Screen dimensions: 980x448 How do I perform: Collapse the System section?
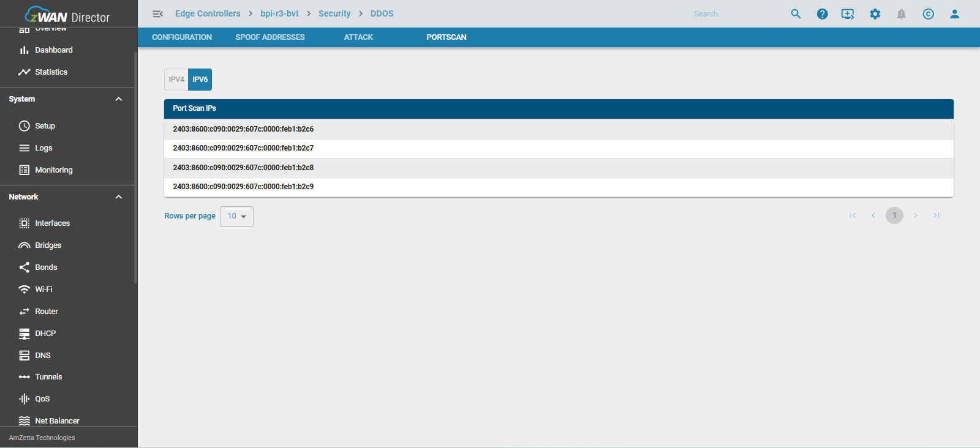tap(119, 99)
